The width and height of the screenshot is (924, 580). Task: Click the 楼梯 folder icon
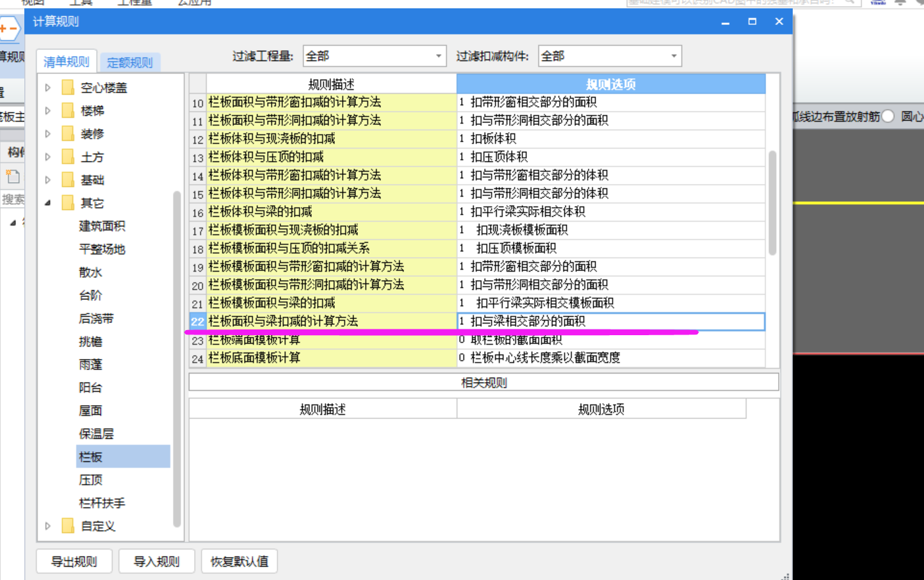click(x=68, y=111)
